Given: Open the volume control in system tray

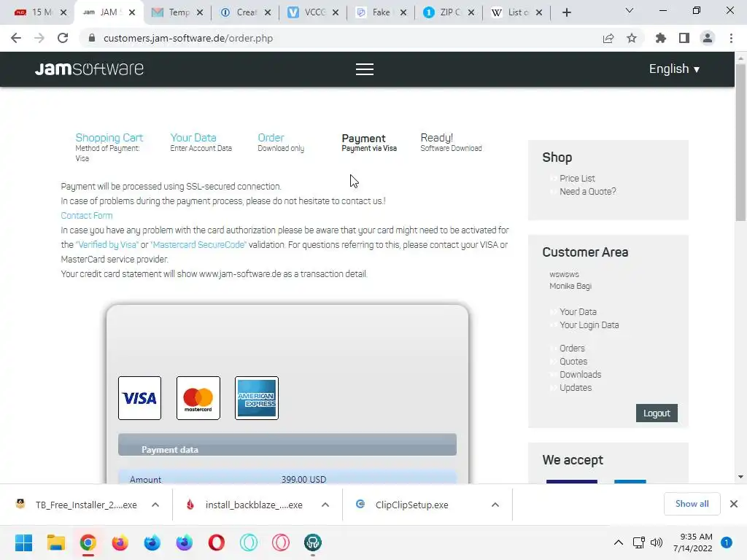Looking at the screenshot, I should click(657, 542).
